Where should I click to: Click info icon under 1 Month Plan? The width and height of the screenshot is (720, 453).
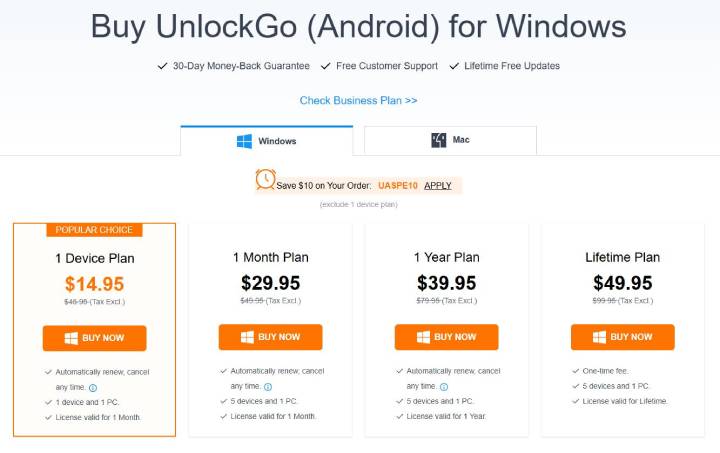268,386
